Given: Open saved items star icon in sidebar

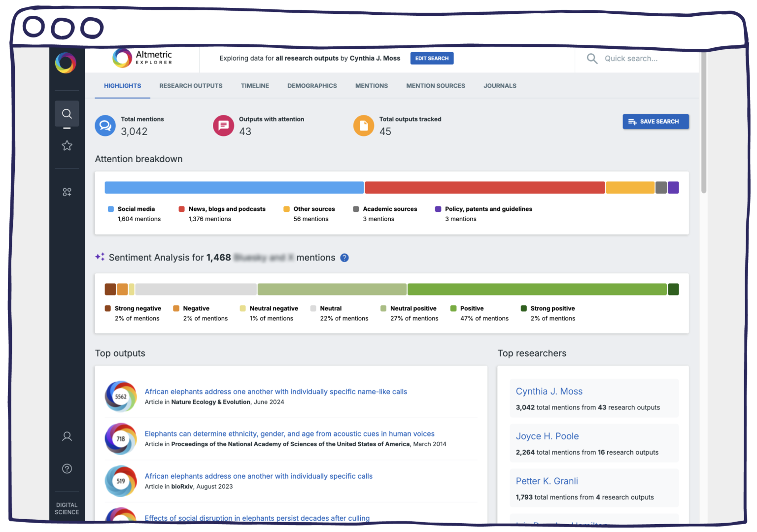Looking at the screenshot, I should (67, 146).
